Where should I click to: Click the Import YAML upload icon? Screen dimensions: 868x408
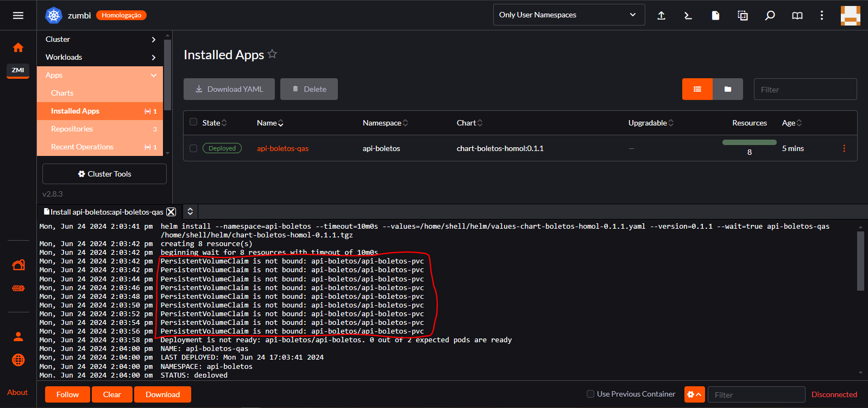[661, 15]
